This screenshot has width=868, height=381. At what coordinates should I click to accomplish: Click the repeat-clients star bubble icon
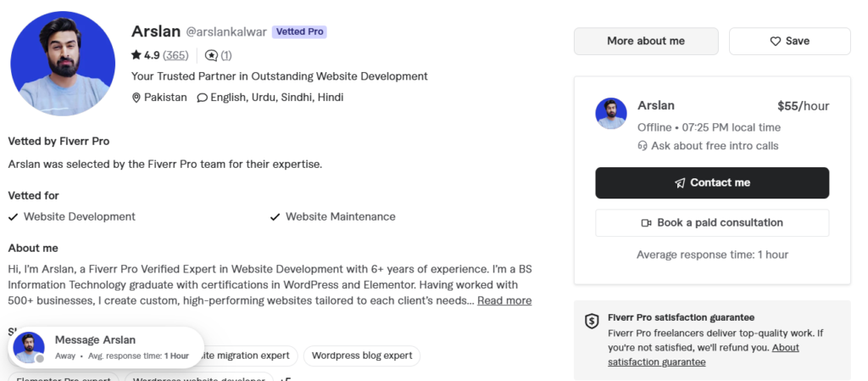[x=211, y=55]
